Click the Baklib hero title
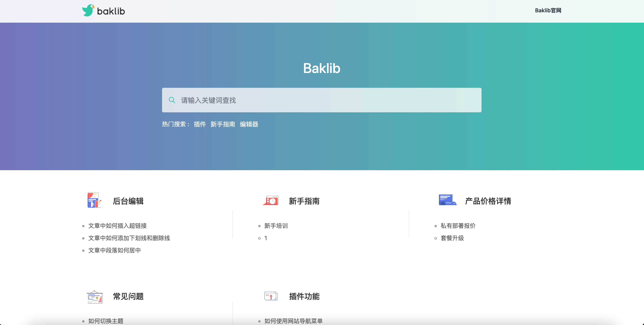This screenshot has width=644, height=325. click(322, 68)
